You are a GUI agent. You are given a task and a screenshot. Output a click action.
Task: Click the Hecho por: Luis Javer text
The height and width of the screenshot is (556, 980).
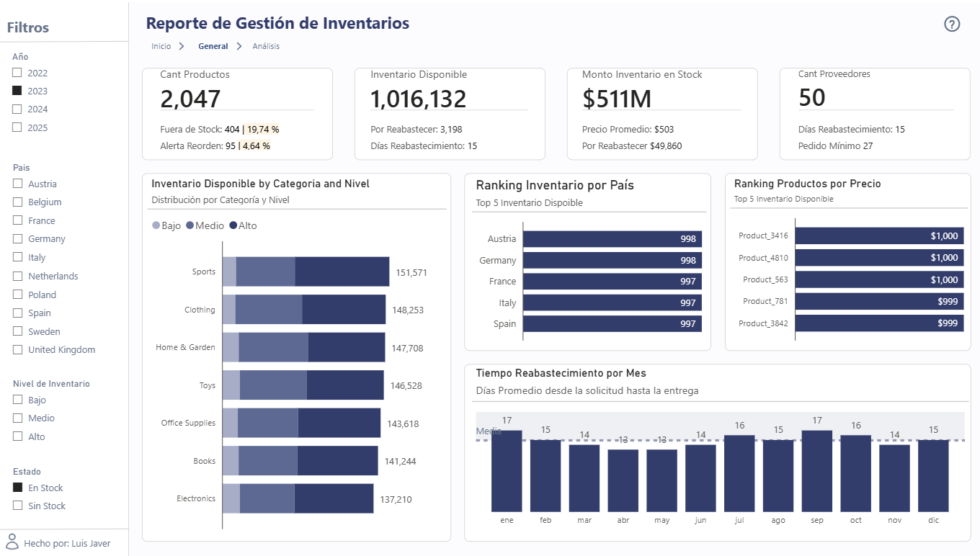pyautogui.click(x=67, y=543)
